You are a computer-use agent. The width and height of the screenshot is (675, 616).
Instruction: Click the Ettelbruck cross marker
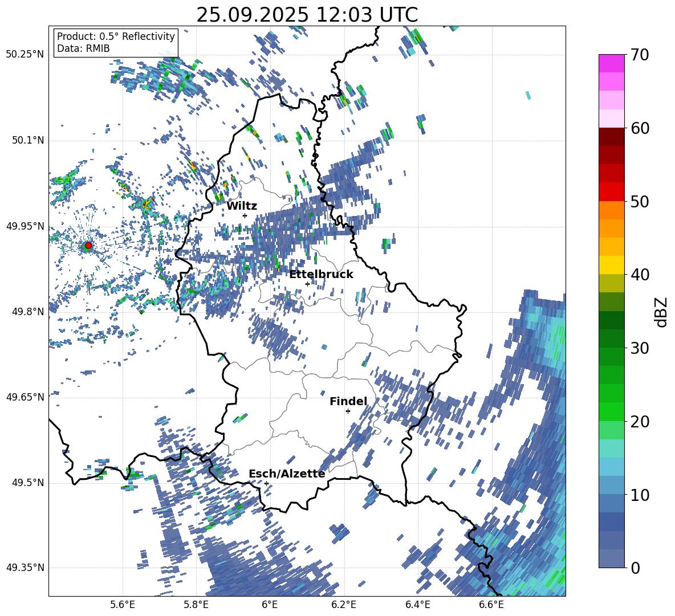[307, 284]
